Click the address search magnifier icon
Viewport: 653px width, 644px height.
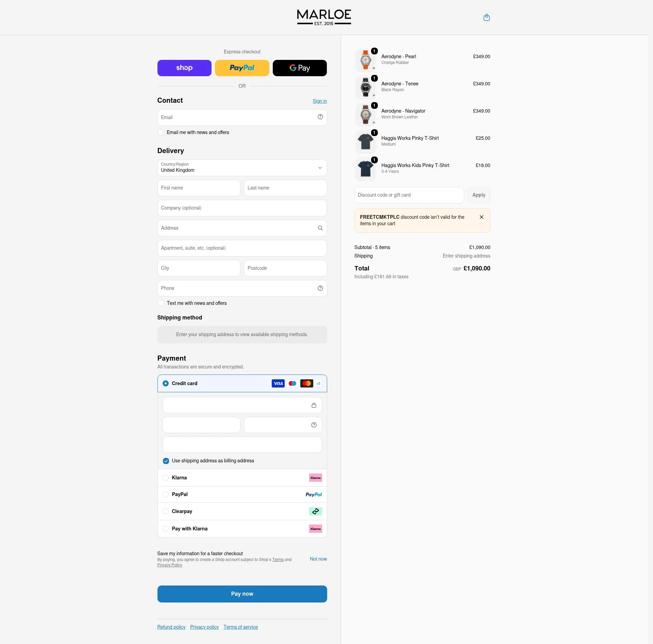pyautogui.click(x=320, y=228)
